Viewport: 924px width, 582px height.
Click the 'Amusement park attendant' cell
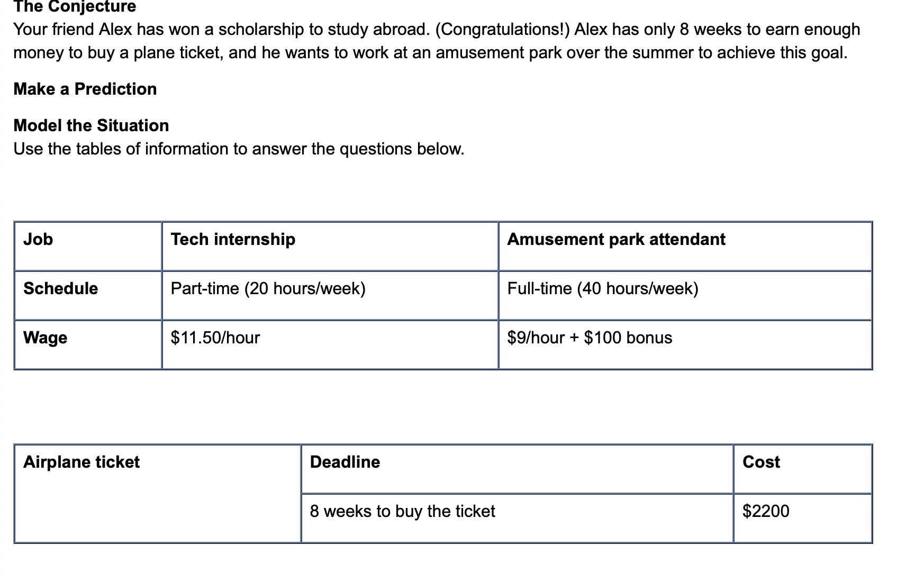coord(685,246)
